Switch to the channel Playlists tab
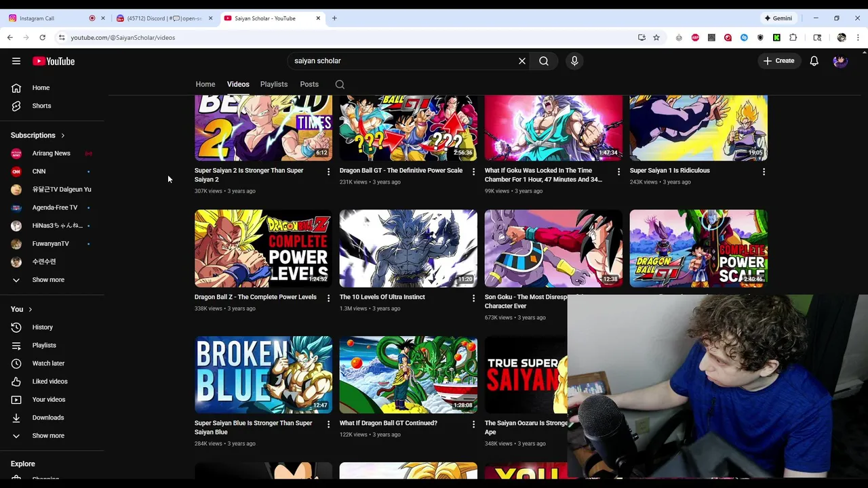This screenshot has height=488, width=868. point(274,84)
